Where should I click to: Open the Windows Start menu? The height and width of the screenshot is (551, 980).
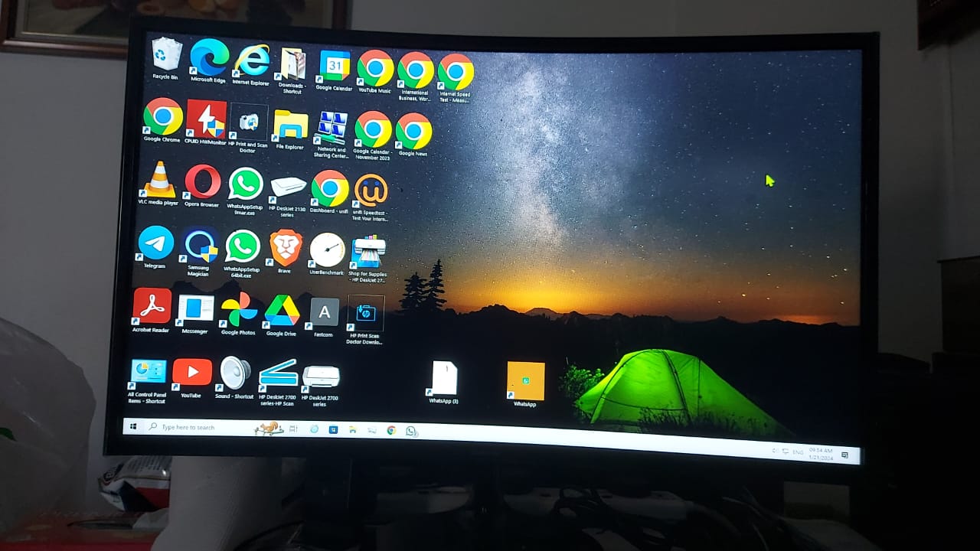click(x=134, y=425)
